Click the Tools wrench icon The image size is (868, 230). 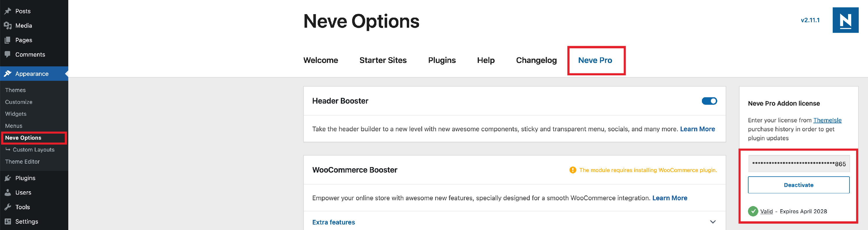8,207
